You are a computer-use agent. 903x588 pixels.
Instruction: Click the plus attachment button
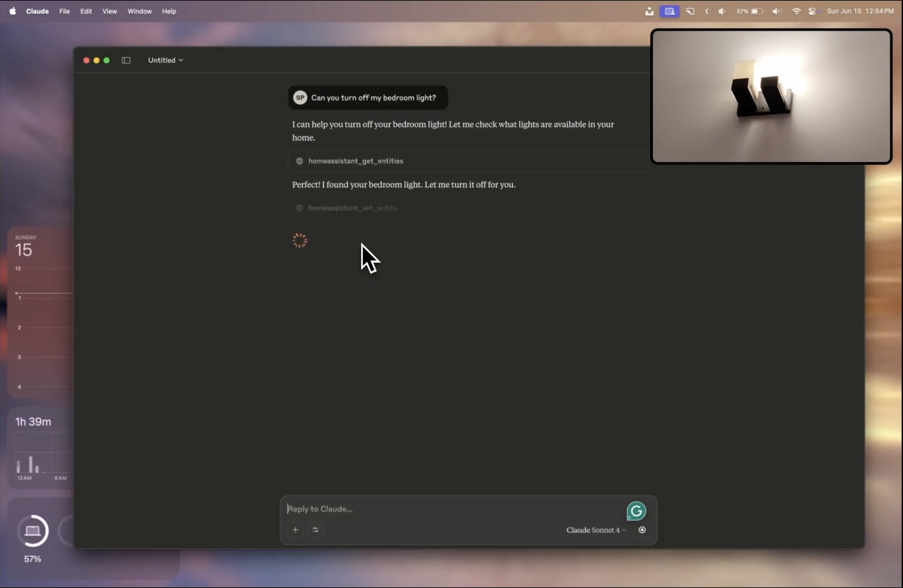click(296, 530)
